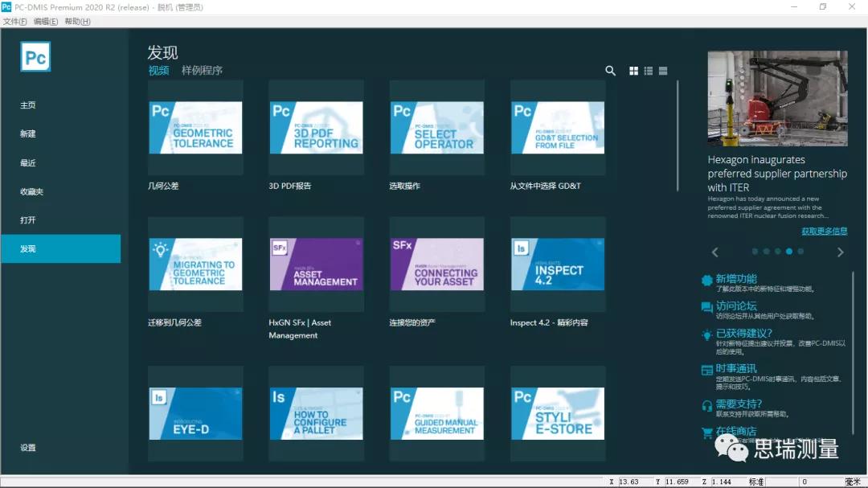Open the 帮助(H) menu

[x=77, y=22]
